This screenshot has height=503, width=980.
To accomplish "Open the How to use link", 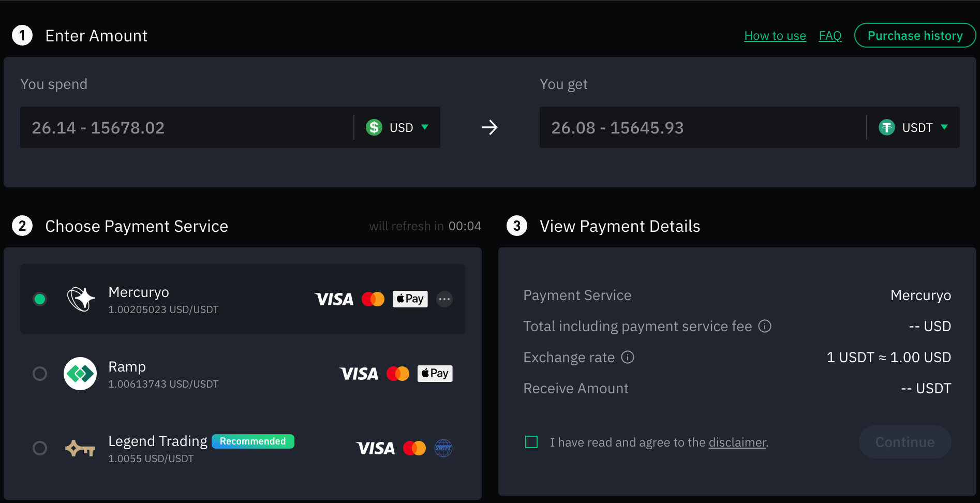I will 775,36.
